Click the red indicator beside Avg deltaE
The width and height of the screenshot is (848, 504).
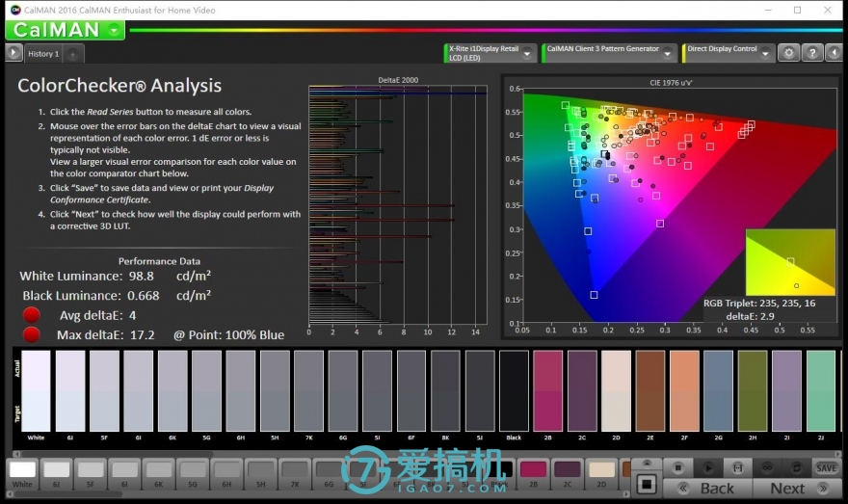point(32,315)
